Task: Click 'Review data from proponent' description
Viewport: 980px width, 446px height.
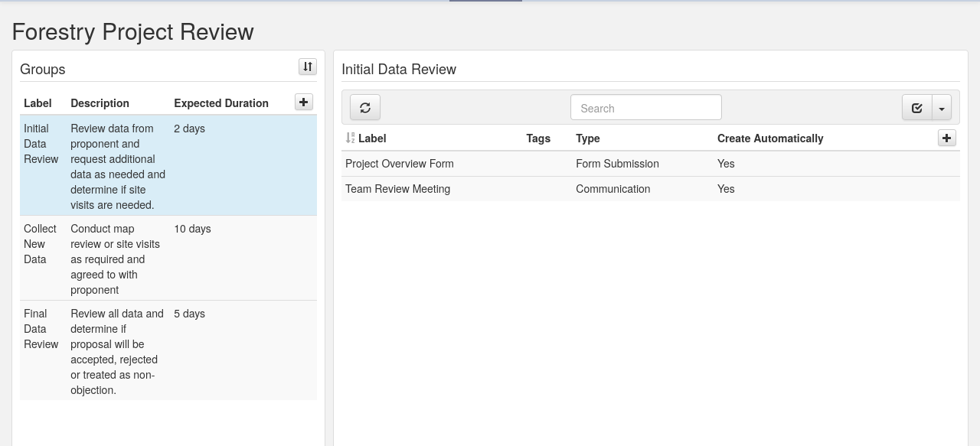Action: click(118, 167)
